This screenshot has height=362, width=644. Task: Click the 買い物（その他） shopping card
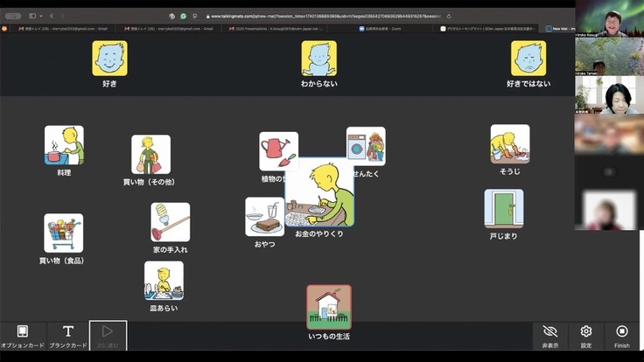[150, 155]
